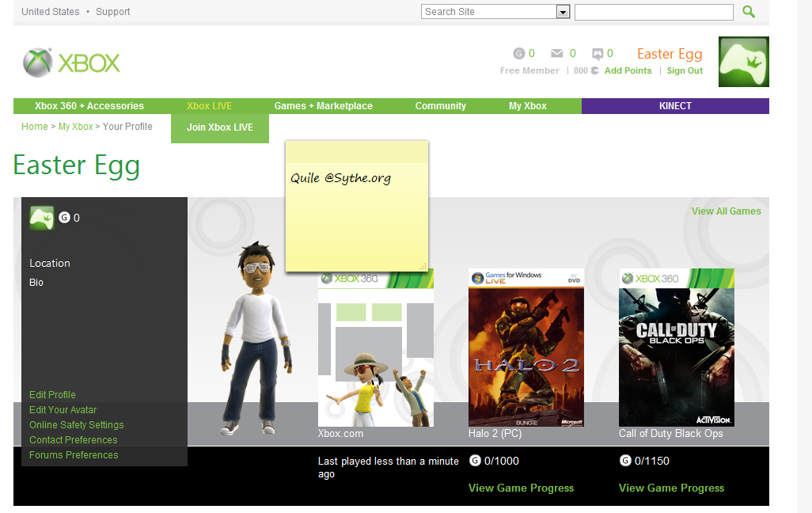Open Edit Your Avatar link
Viewport: 812px width, 513px height.
pos(63,410)
